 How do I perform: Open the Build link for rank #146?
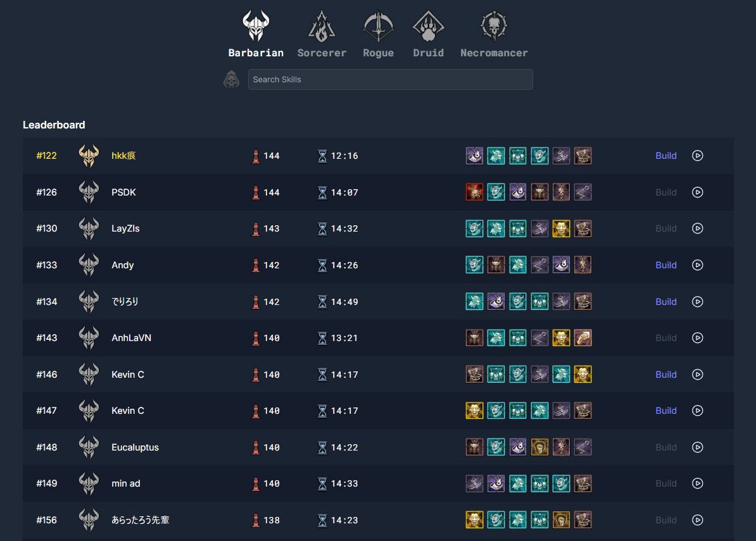coord(666,375)
